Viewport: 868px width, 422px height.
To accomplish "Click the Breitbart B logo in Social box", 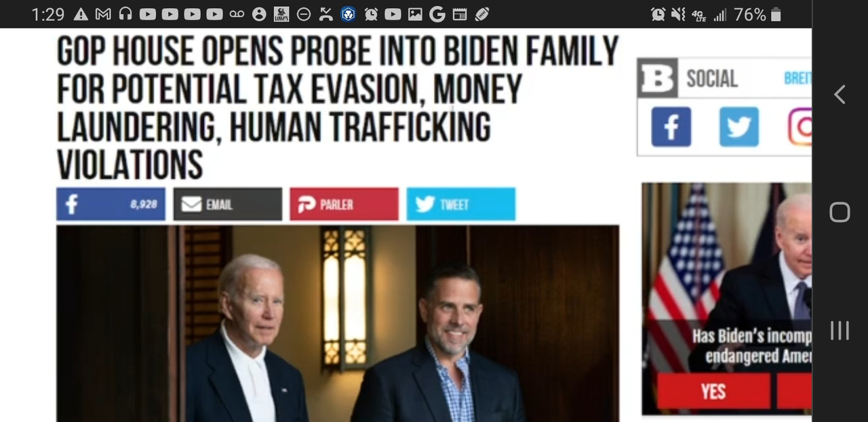I will coord(656,78).
